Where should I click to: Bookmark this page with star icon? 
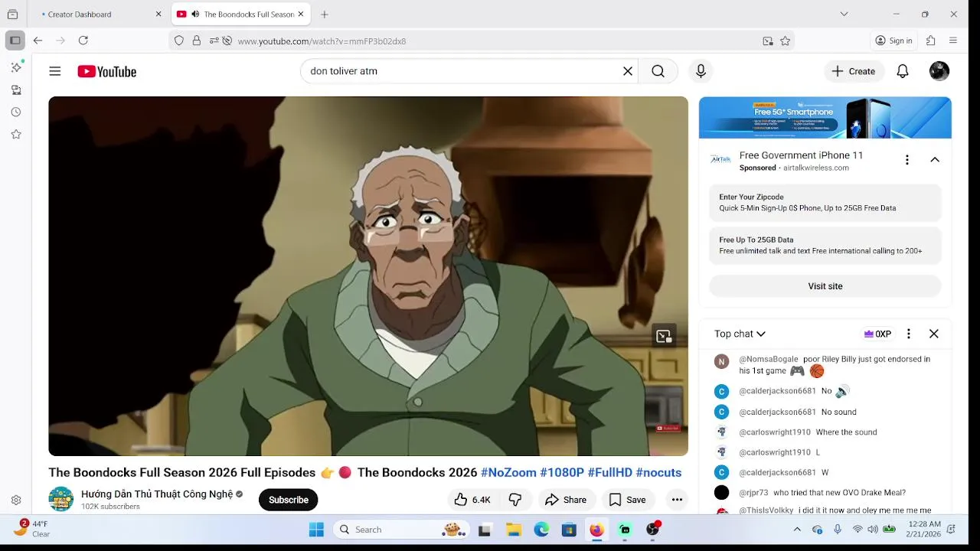[x=785, y=41]
